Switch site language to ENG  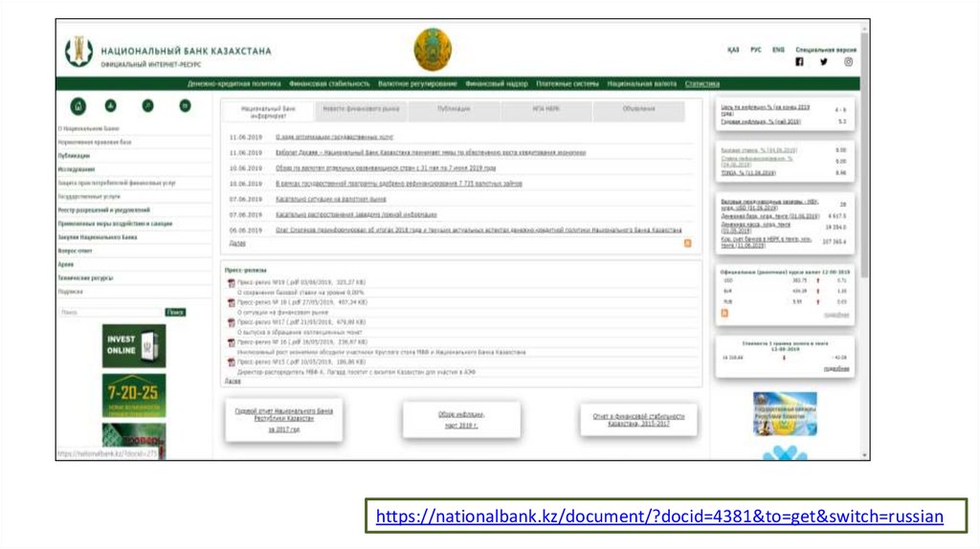point(778,50)
